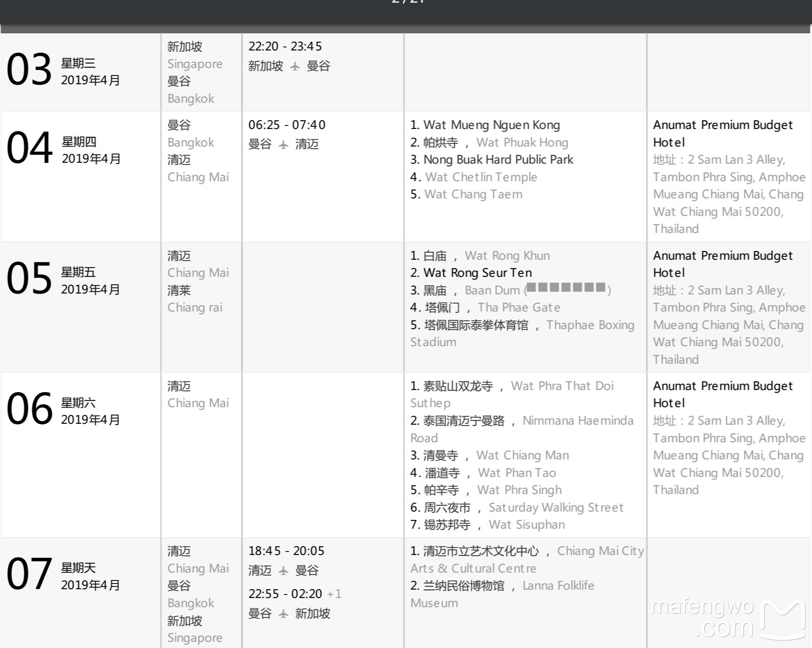812x648 pixels.
Task: Open 帕辛寺 Wat Phra Singh entry
Action: (x=486, y=490)
